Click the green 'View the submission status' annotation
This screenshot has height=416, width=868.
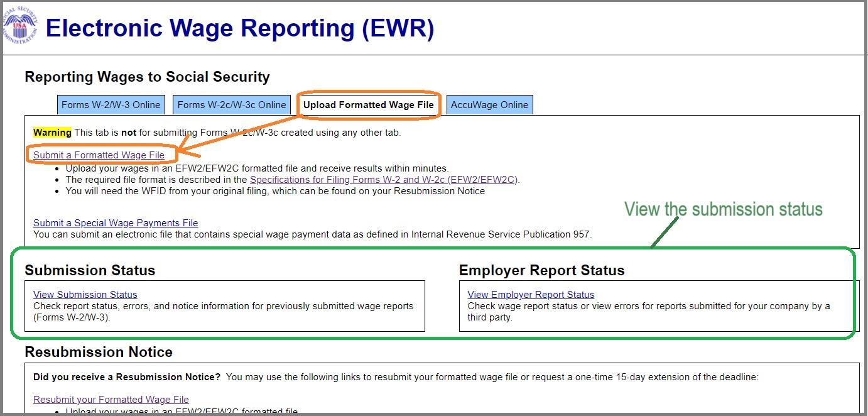click(x=723, y=209)
